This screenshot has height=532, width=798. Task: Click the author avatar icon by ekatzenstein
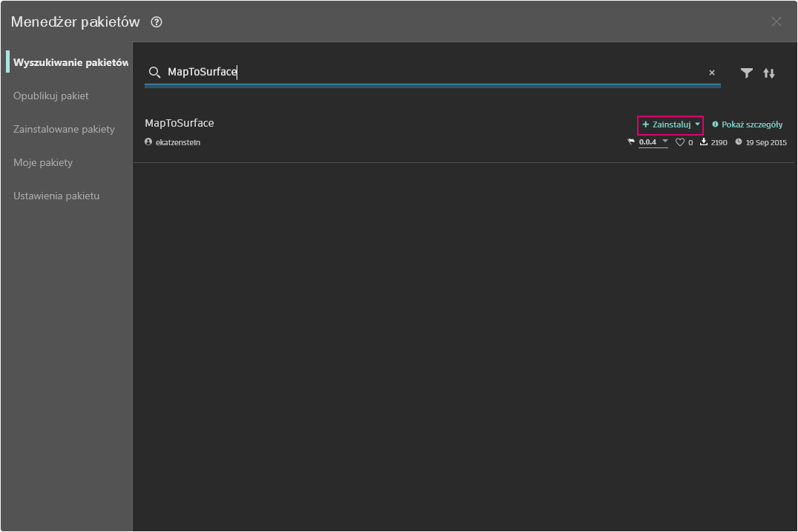(148, 142)
